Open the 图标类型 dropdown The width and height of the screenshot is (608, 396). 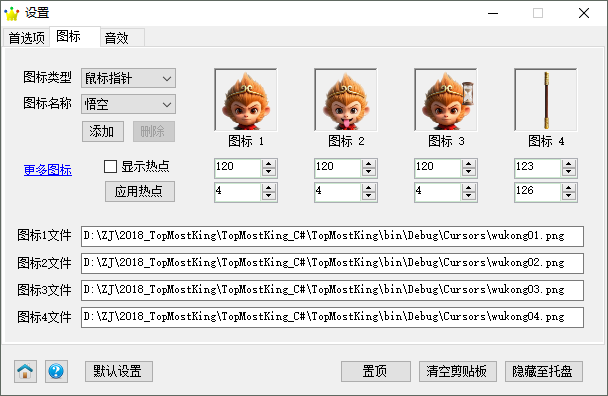(128, 78)
